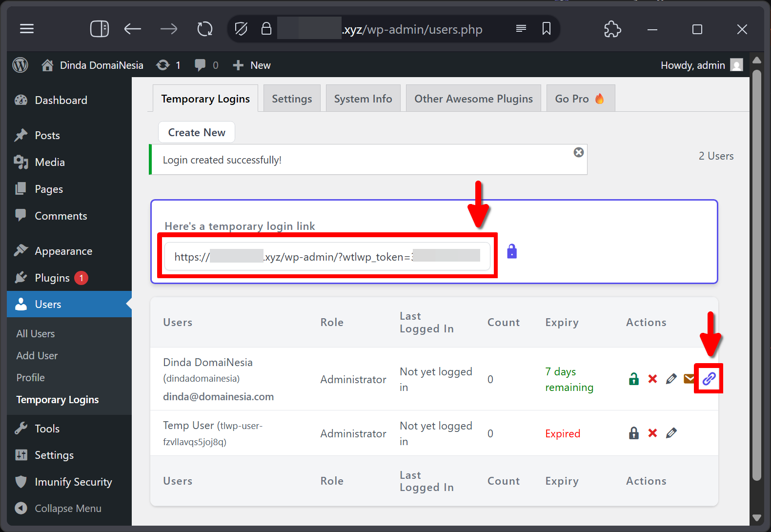Image resolution: width=771 pixels, height=532 pixels.
Task: Open Dashboard in sidebar
Action: [69, 100]
